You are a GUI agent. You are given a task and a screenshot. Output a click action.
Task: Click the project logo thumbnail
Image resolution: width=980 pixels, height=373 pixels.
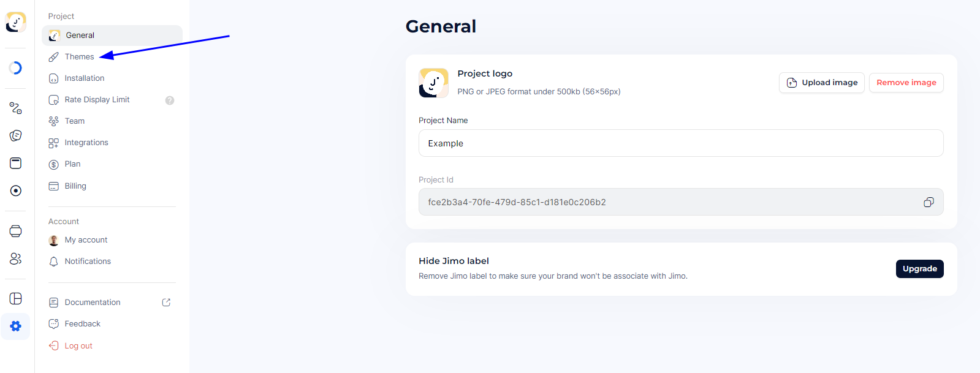coord(433,83)
